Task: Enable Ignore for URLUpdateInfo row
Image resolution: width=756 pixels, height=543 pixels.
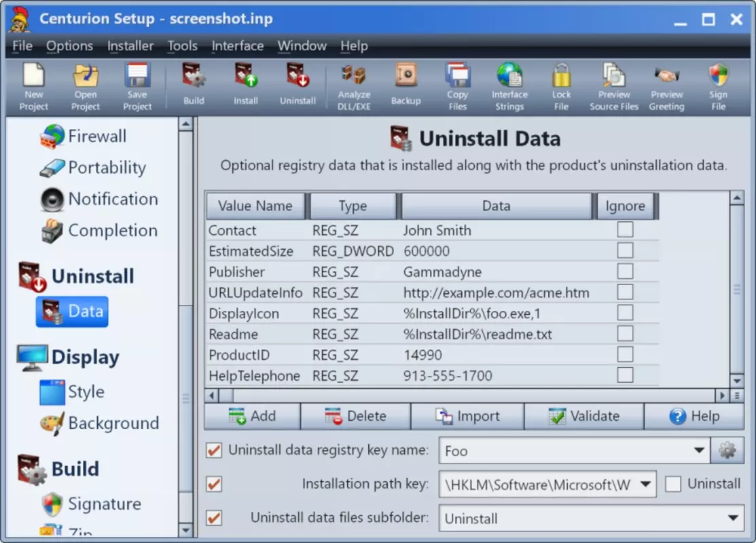Action: [x=625, y=292]
